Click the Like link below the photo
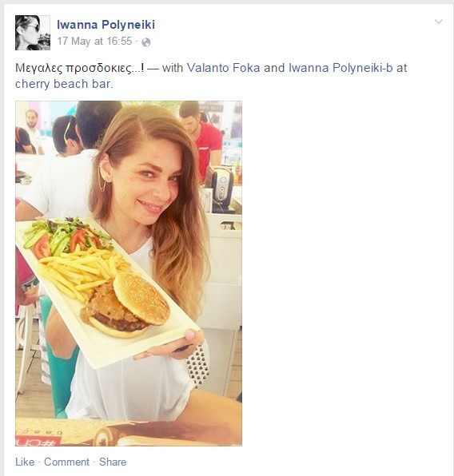Screen dimensions: 454x476 point(25,462)
